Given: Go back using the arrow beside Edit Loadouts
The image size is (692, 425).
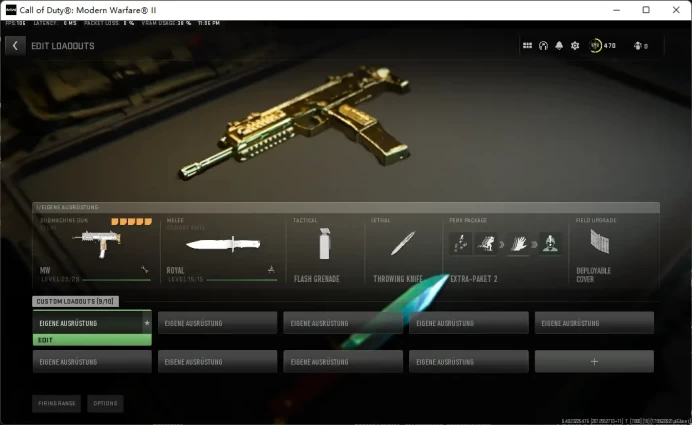Looking at the screenshot, I should [x=15, y=45].
